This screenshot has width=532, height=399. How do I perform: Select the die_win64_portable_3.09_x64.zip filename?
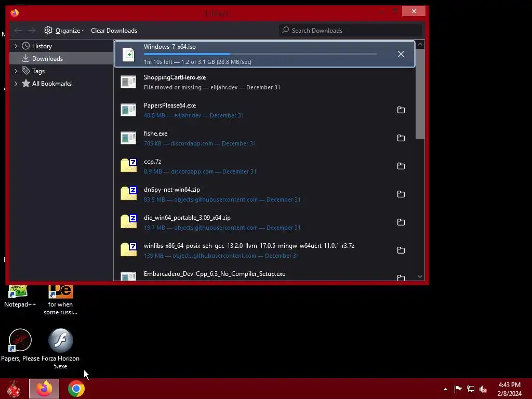coord(187,218)
